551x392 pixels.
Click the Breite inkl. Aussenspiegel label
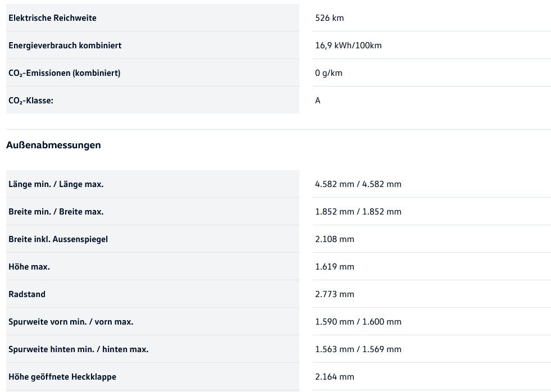pos(58,239)
